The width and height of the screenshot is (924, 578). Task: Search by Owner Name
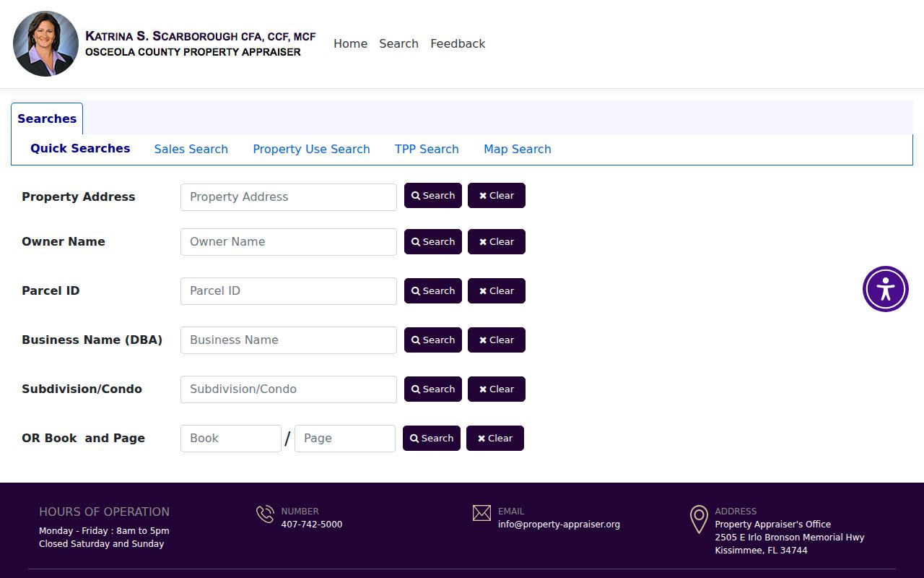[433, 242]
